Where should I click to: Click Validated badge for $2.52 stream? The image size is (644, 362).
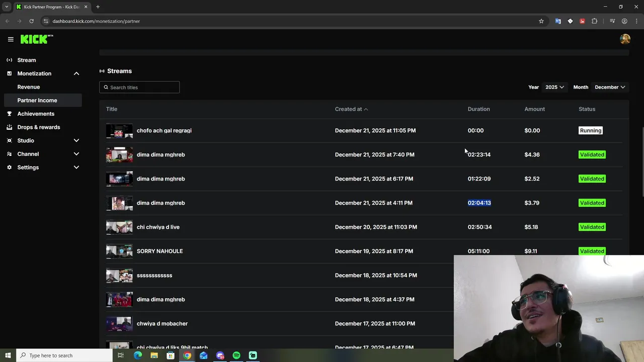click(592, 179)
